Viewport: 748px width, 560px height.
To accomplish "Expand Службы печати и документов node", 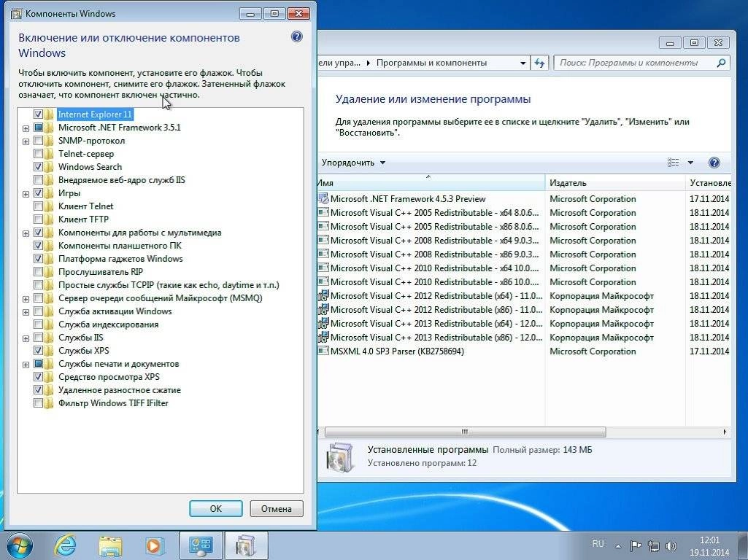I will tap(26, 364).
